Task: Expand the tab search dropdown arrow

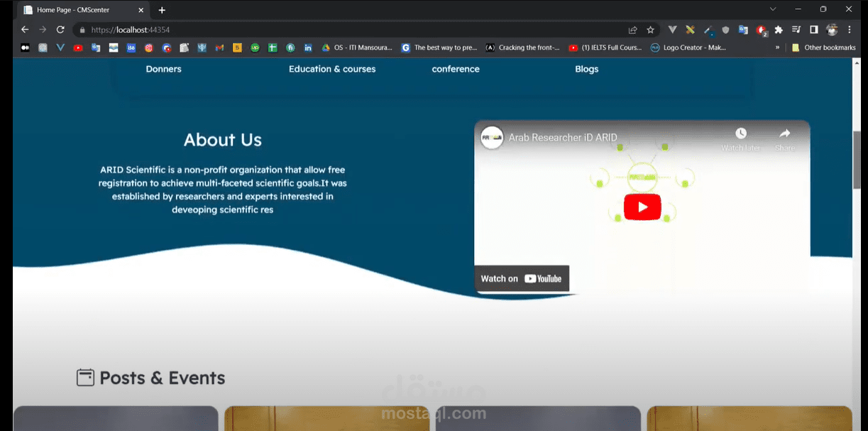Action: pos(773,9)
